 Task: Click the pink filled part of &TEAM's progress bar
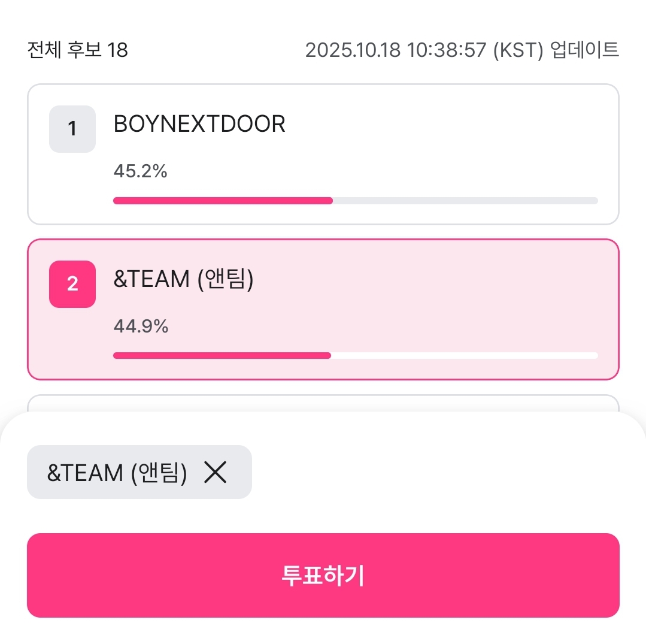(222, 355)
